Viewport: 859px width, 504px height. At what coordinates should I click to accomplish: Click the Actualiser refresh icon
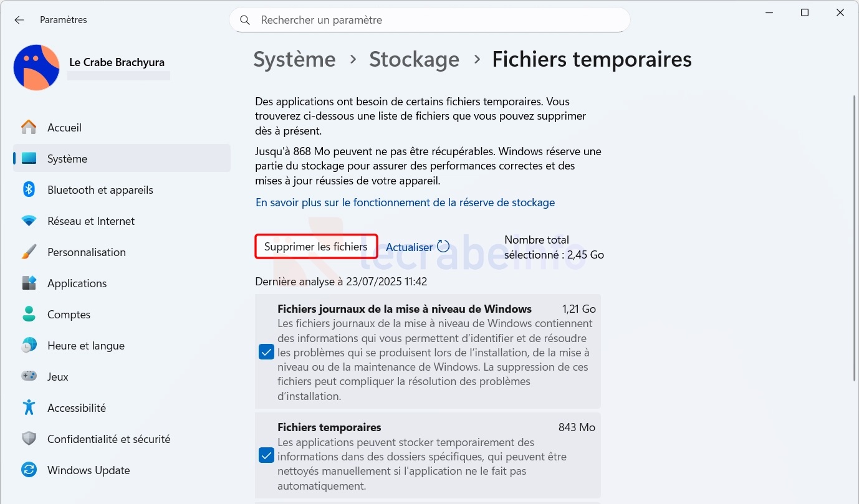pos(443,246)
